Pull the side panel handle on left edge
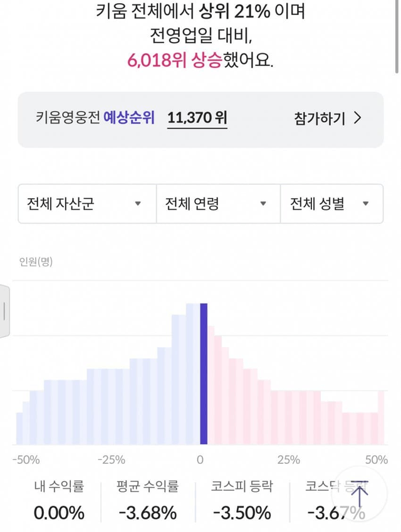Viewport: 401px width, 532px height. (4, 311)
